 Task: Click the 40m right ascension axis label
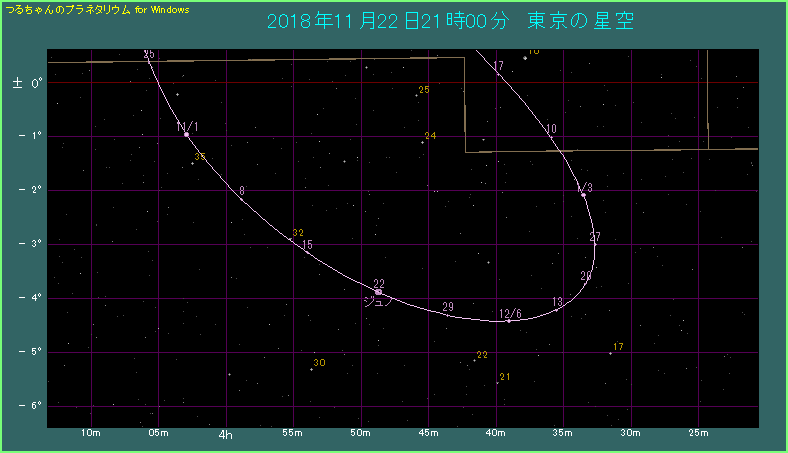click(x=495, y=434)
